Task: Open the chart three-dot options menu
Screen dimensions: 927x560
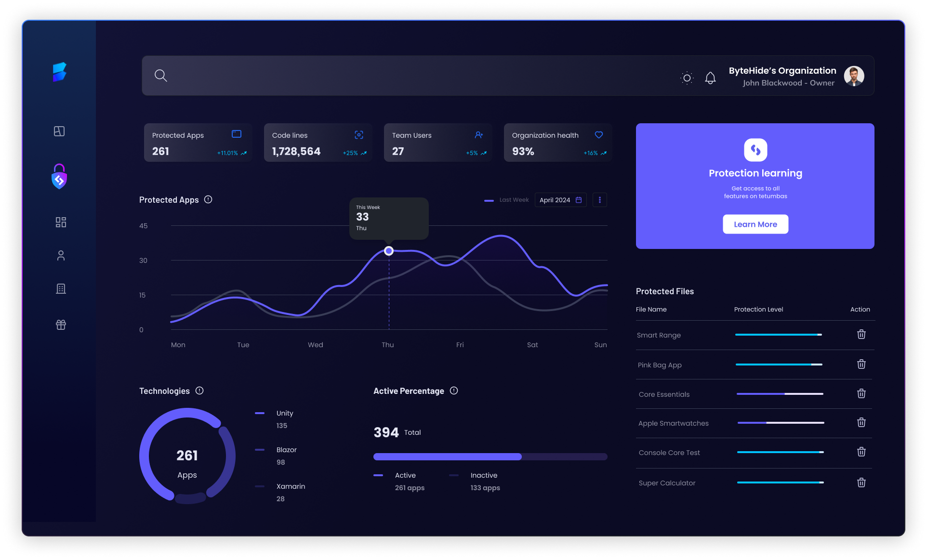Action: 599,200
